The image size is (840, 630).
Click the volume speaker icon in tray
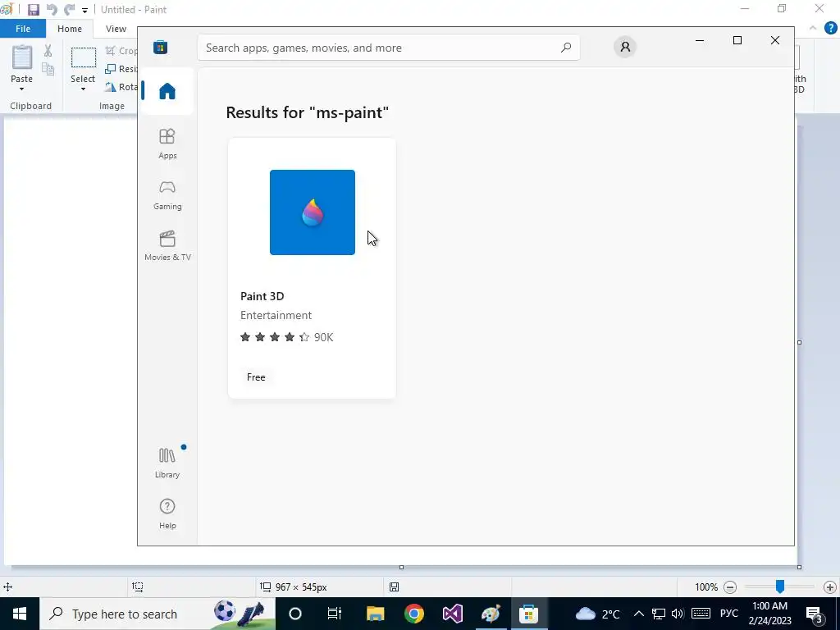click(x=677, y=614)
